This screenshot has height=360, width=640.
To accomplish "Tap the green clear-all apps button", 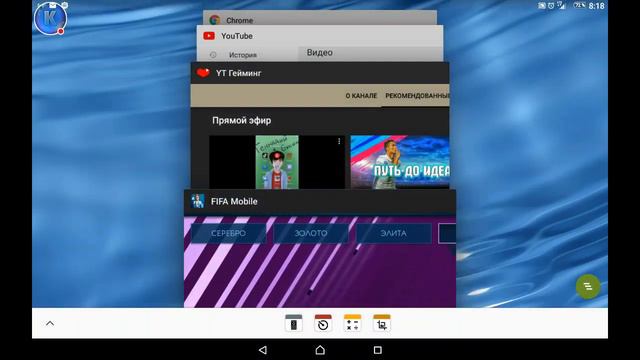I will tap(588, 286).
